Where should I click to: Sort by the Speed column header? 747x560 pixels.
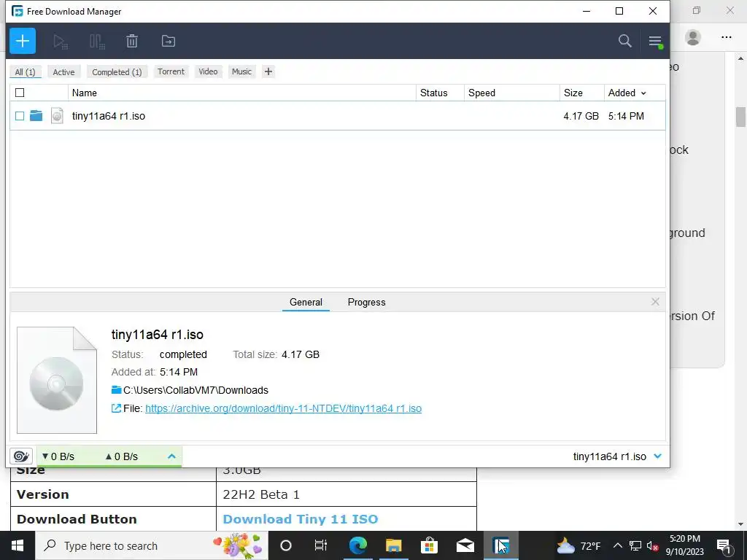click(512, 93)
